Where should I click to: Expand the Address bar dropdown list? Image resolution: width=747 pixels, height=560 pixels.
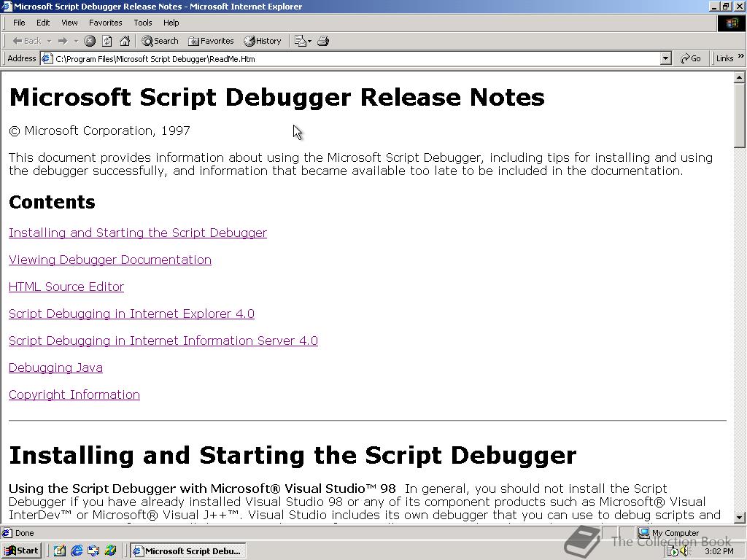pyautogui.click(x=666, y=59)
